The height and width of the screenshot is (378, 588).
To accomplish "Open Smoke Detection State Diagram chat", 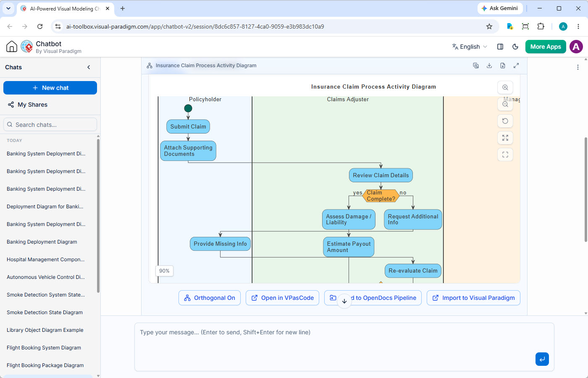I will 45,312.
